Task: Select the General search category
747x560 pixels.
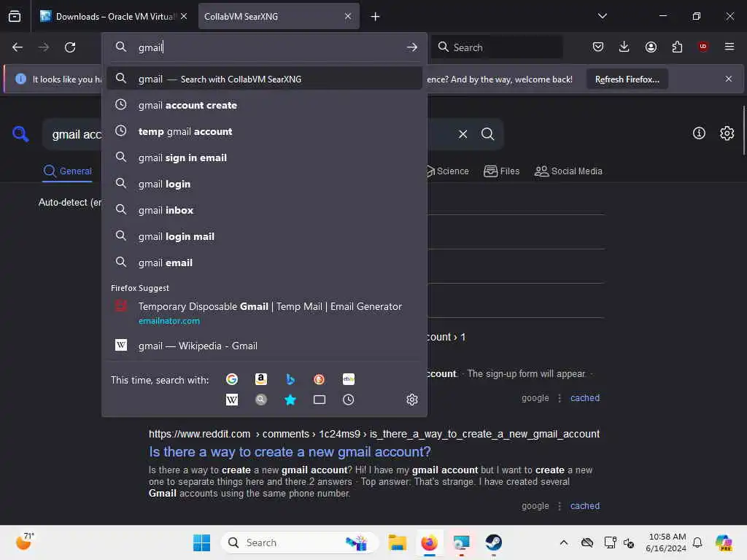Action: coord(68,171)
